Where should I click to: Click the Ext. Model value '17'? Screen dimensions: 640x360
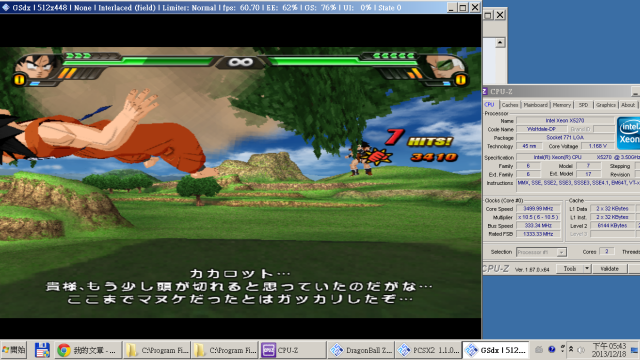[x=588, y=174]
